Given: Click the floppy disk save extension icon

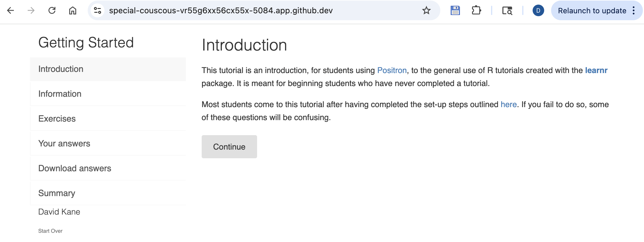Looking at the screenshot, I should tap(455, 11).
